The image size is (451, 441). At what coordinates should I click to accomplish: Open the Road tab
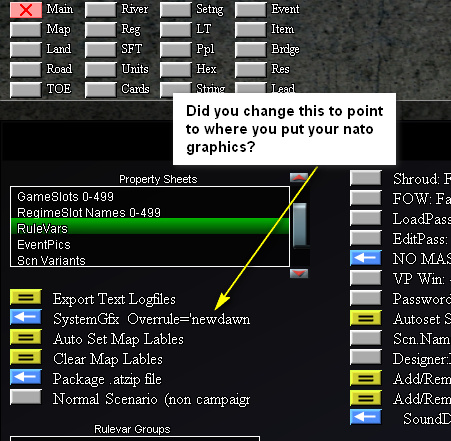click(26, 70)
